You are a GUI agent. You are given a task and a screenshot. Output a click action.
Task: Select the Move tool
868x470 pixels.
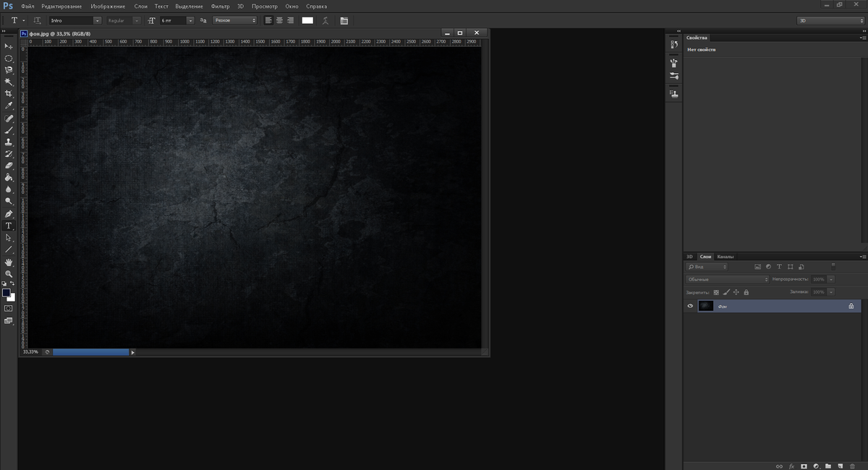click(x=9, y=46)
